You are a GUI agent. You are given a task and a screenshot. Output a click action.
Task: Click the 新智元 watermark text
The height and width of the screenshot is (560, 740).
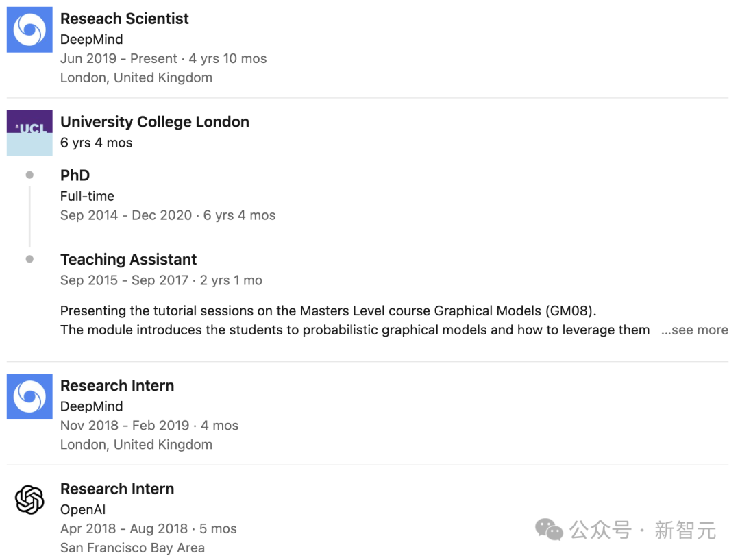(x=685, y=531)
